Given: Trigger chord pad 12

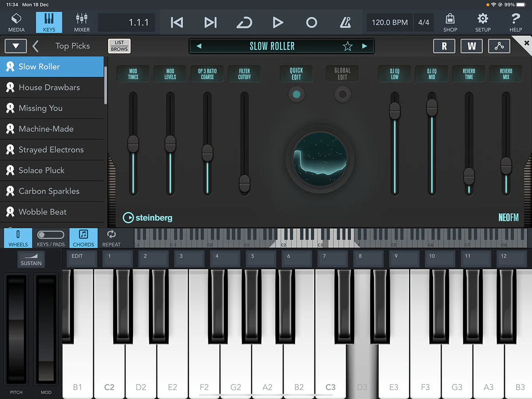Looking at the screenshot, I should click(512, 259).
